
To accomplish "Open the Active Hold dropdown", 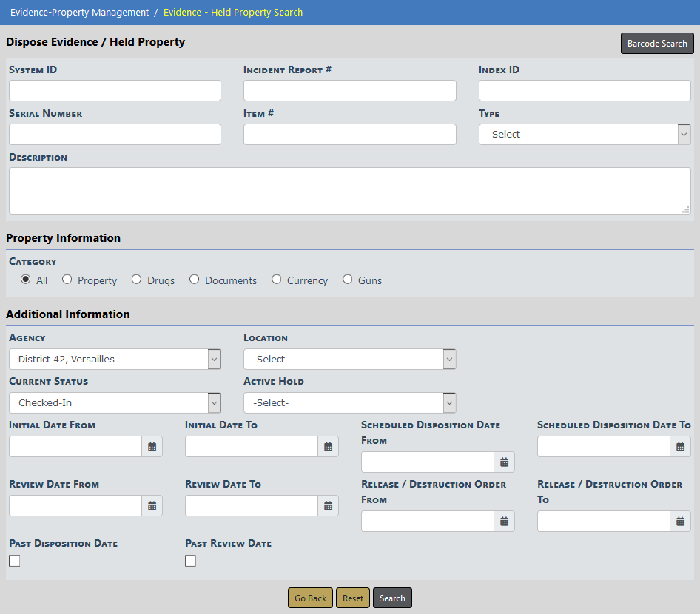I will click(x=349, y=403).
